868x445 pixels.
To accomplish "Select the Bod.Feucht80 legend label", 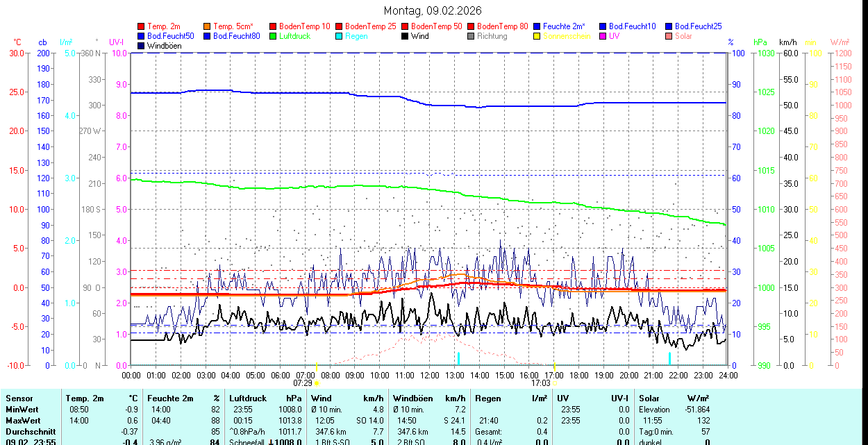I will click(x=236, y=36).
